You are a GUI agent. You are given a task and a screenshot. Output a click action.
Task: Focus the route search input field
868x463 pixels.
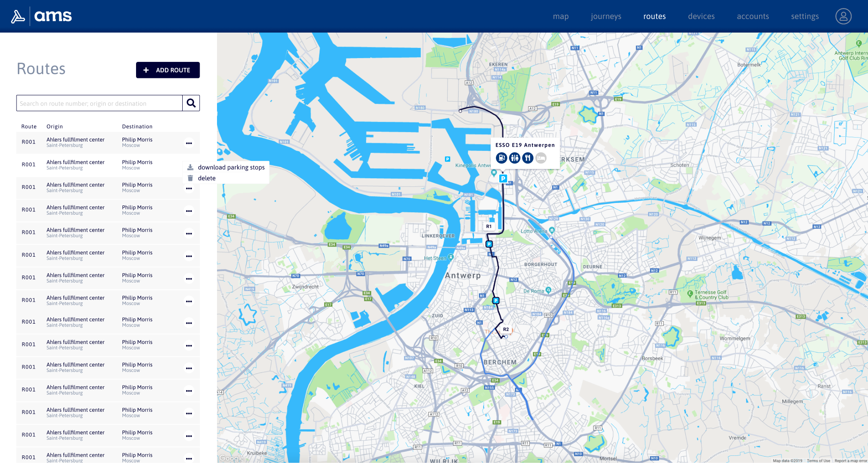pos(100,103)
